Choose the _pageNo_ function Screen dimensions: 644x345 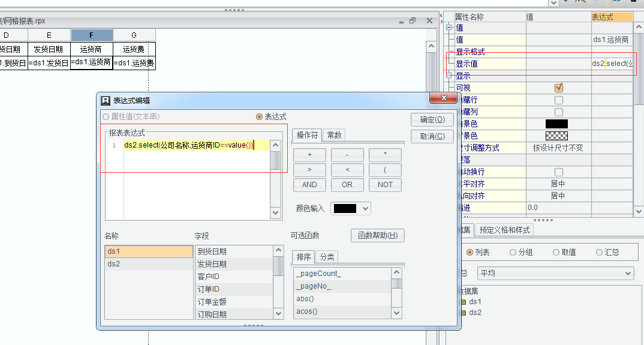(x=342, y=286)
